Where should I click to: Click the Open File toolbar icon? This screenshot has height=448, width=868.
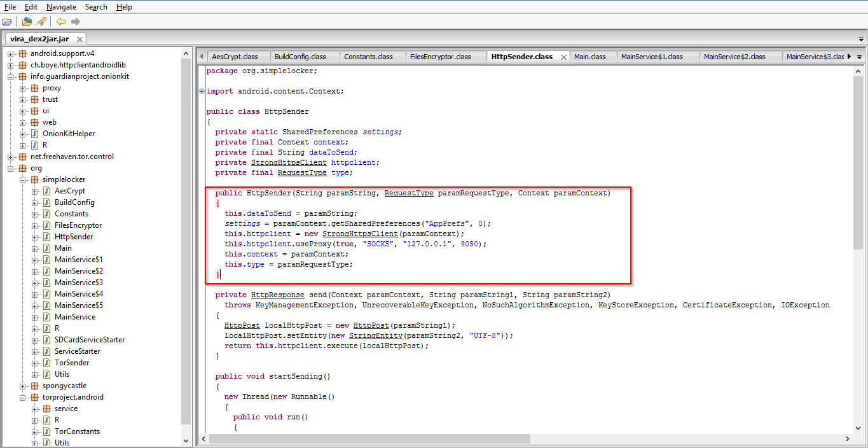tap(8, 22)
